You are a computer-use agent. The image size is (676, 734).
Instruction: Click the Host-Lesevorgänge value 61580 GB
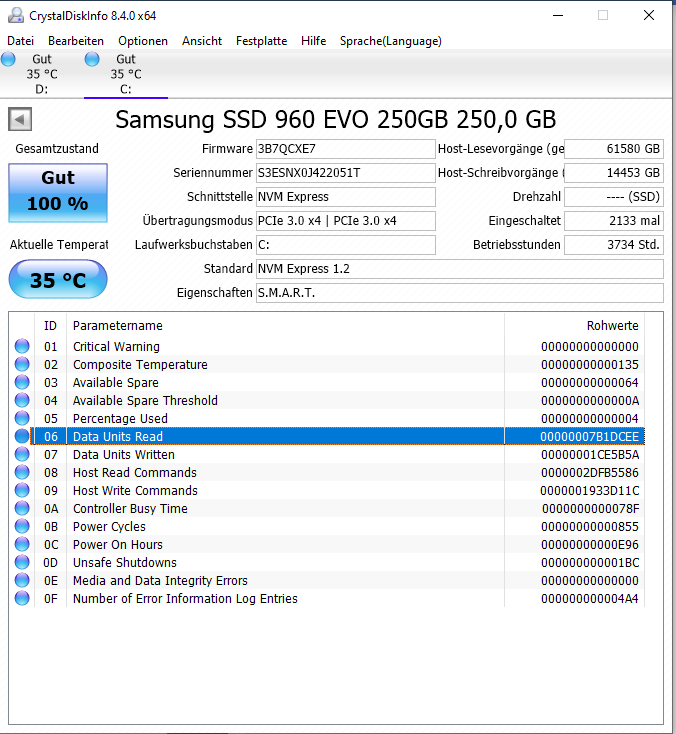pyautogui.click(x=614, y=149)
